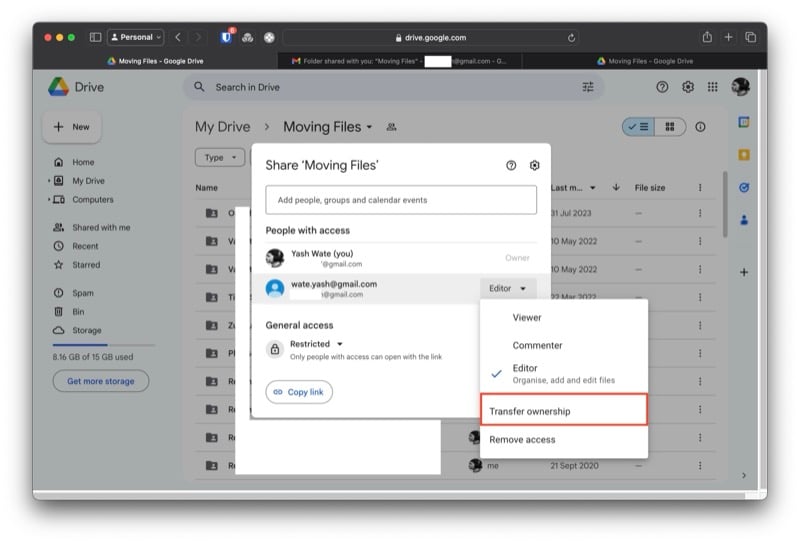
Task: Open share settings gear in dialog
Action: (534, 165)
